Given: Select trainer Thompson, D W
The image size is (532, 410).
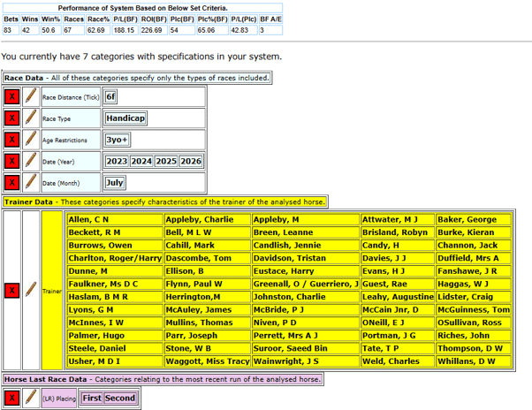Looking at the screenshot, I should 474,349.
